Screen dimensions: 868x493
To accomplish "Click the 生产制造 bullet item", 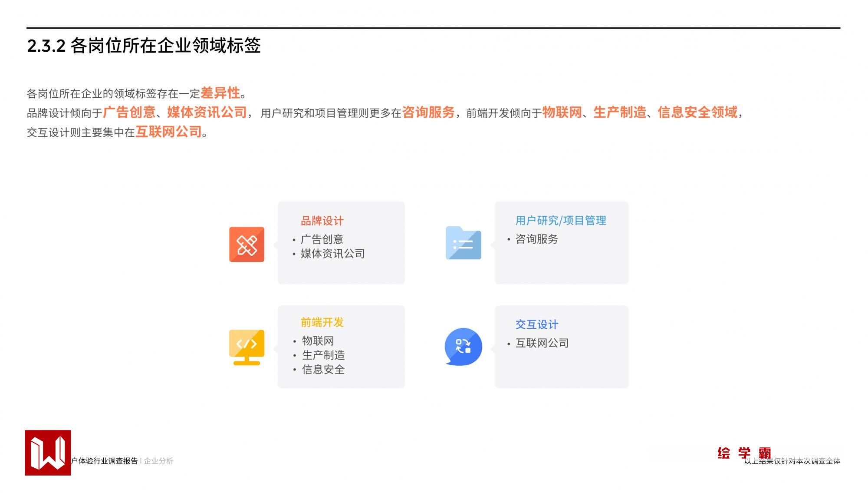I will pyautogui.click(x=323, y=355).
